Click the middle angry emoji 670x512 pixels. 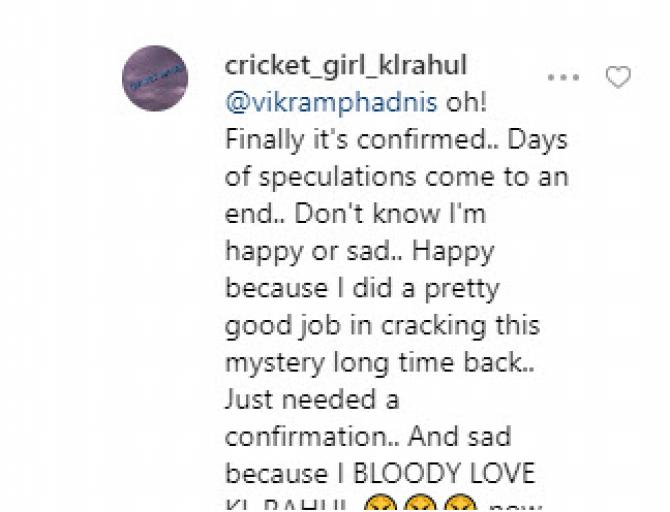coord(419,504)
